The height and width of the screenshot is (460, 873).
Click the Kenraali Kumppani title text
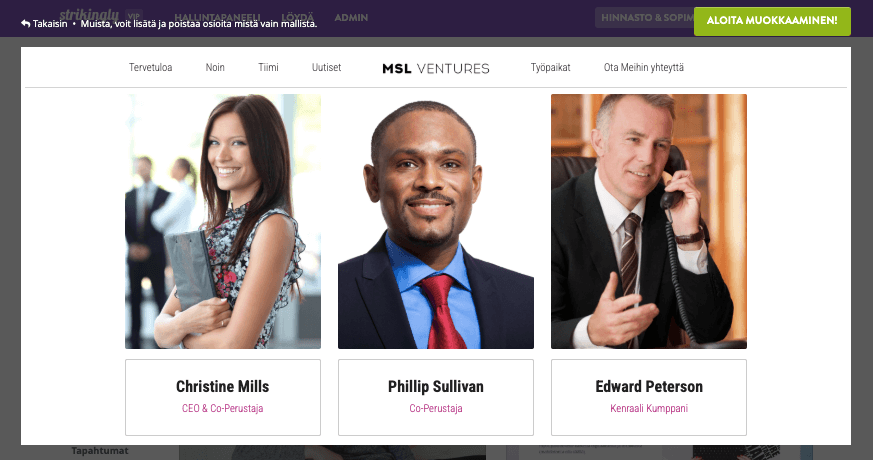(x=649, y=408)
